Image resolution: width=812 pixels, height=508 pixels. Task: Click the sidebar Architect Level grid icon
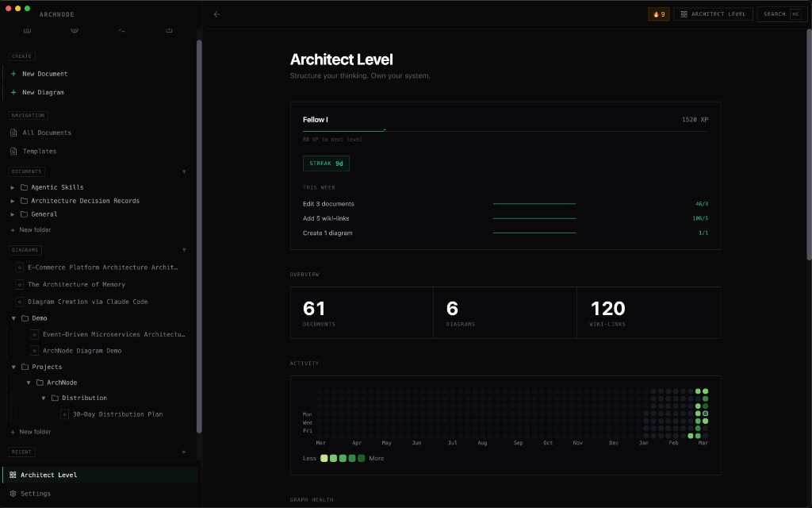13,475
